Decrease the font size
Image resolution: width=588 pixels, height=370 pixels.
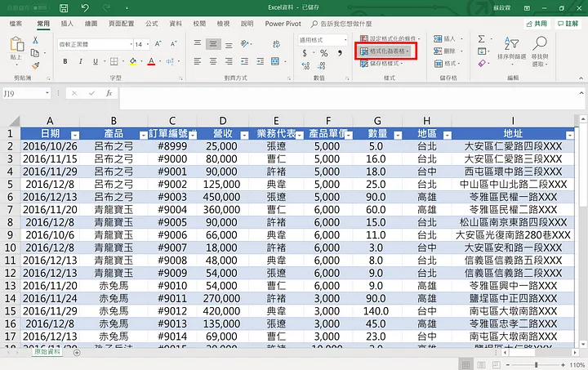(x=173, y=44)
